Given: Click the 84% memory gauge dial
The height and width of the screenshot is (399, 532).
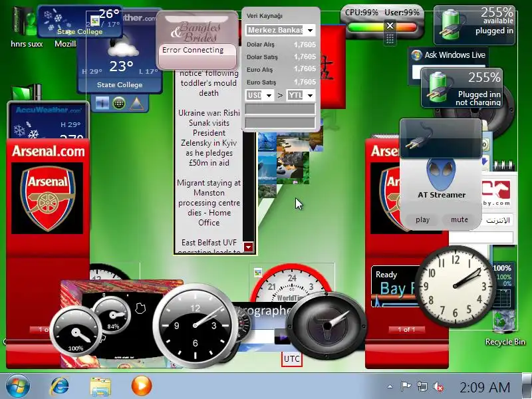Looking at the screenshot, I should click(x=112, y=315).
